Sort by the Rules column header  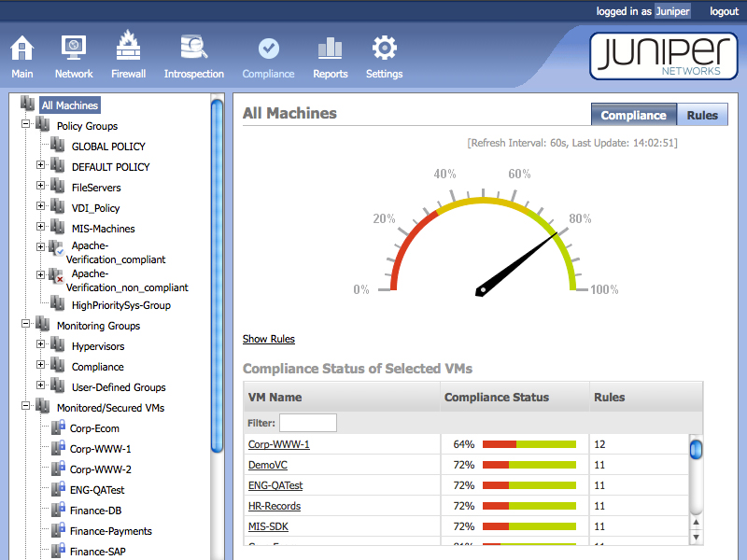(646, 398)
